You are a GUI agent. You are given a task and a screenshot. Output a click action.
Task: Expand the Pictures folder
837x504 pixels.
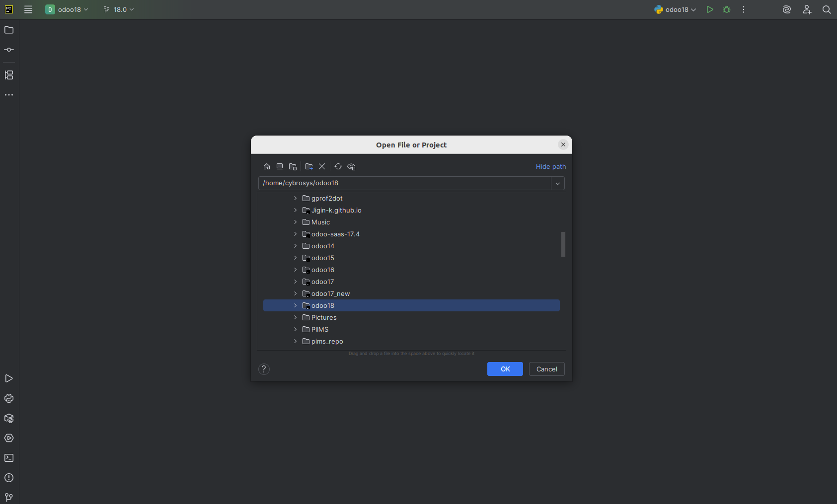(x=296, y=317)
